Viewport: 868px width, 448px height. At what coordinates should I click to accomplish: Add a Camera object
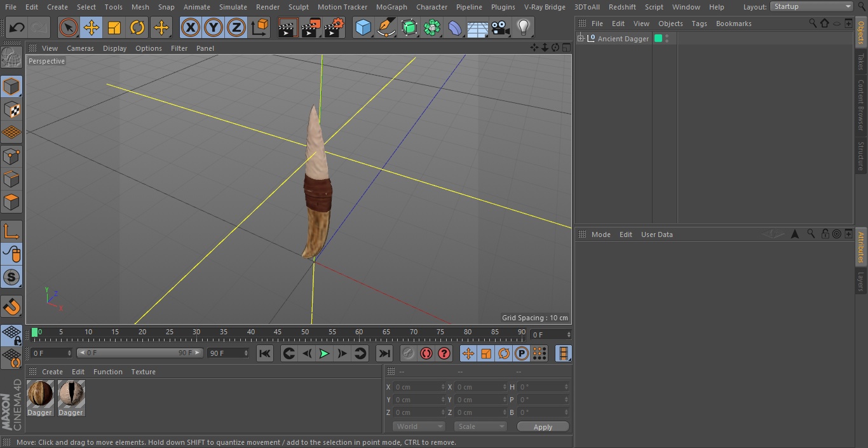point(500,27)
